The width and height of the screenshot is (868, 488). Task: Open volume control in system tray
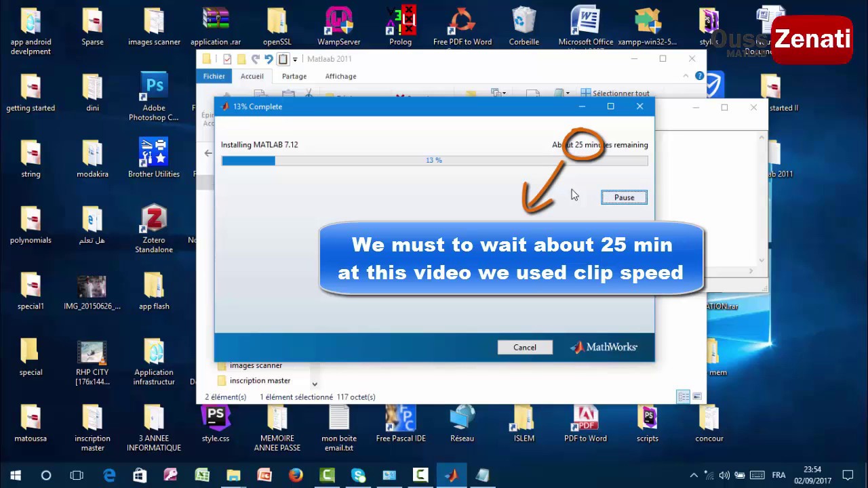[x=724, y=475]
